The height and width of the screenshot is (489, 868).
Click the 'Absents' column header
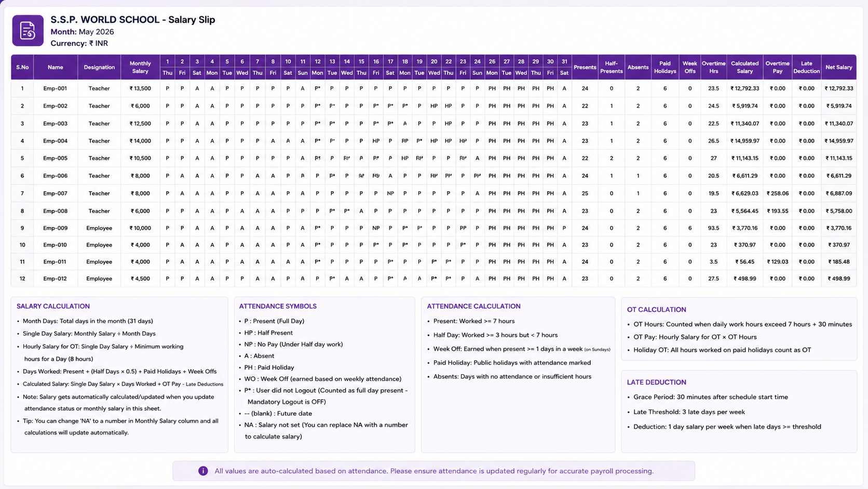click(638, 67)
